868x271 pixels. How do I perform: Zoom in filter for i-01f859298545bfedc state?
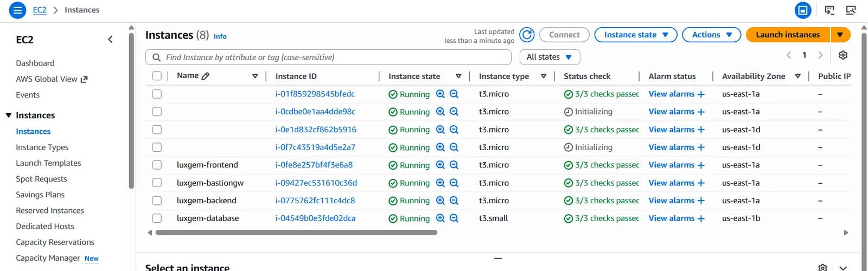coord(441,94)
